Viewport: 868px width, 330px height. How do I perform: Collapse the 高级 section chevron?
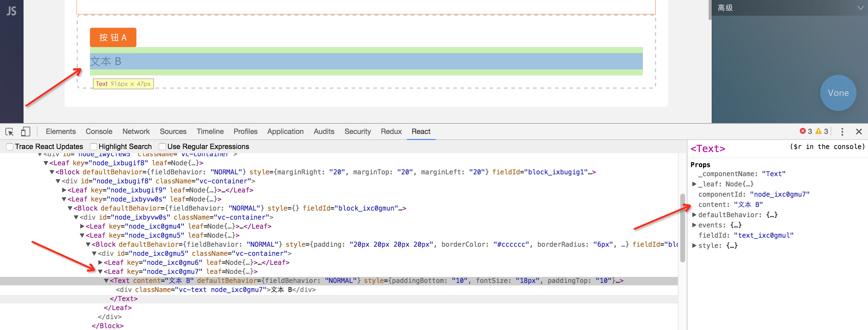[x=860, y=8]
